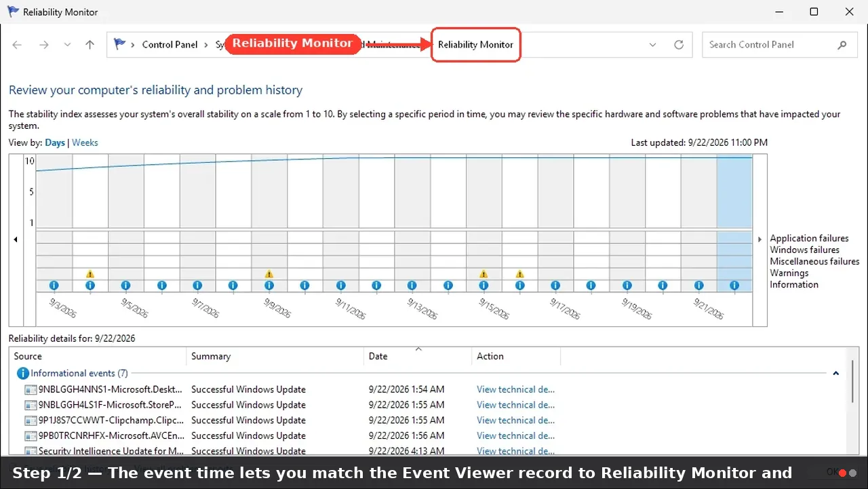
Task: Select the 9PB0TRCNRHFX-Microsoft.AVCEn... row
Action: coord(427,435)
